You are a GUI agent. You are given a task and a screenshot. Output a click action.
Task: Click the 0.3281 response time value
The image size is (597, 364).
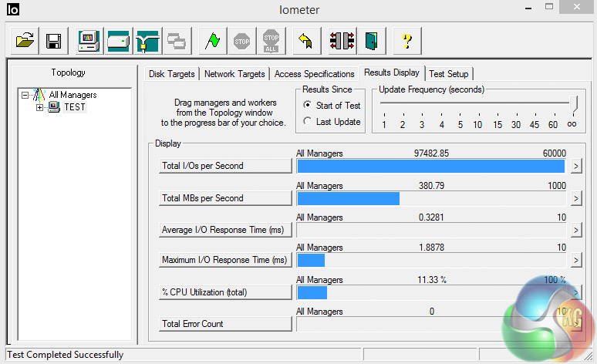click(x=431, y=217)
